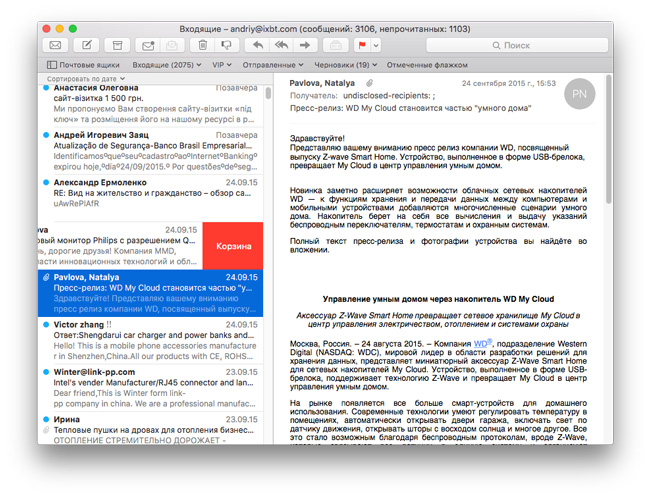Archive the selected message
Image resolution: width=650 pixels, height=497 pixels.
(117, 45)
